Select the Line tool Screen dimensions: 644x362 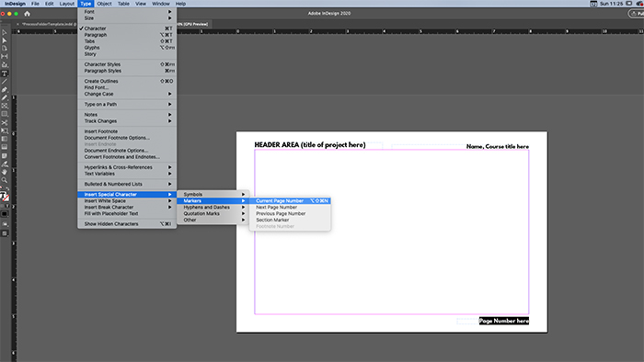pos(5,82)
